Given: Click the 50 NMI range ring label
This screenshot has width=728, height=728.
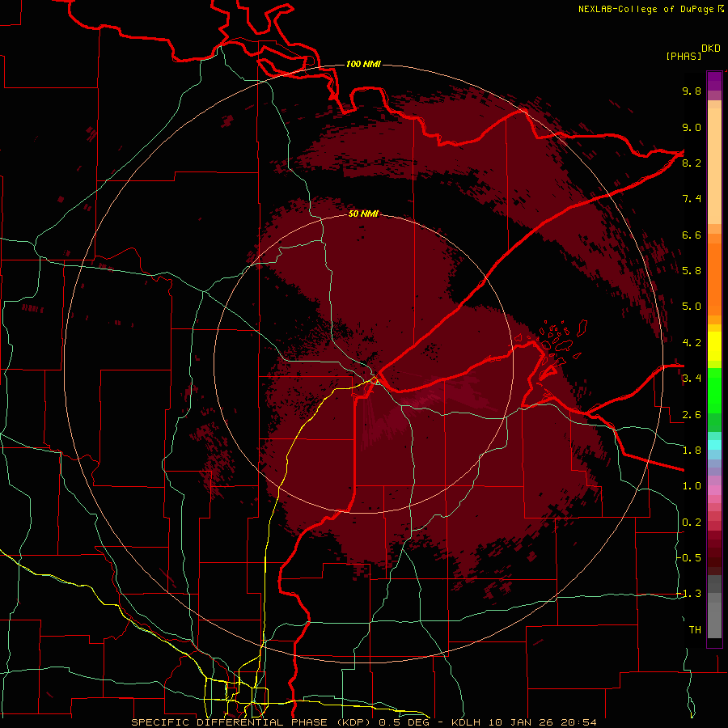Looking at the screenshot, I should (x=363, y=214).
